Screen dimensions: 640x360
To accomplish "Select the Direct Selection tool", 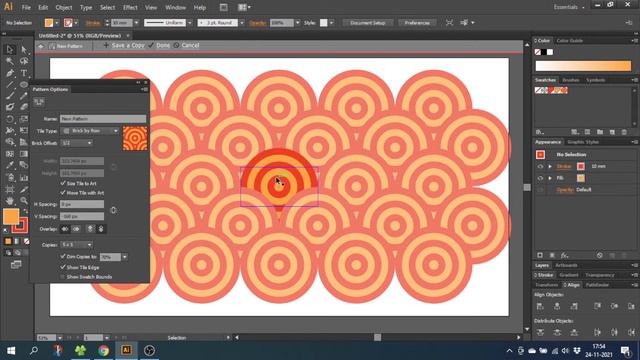I will (x=24, y=50).
